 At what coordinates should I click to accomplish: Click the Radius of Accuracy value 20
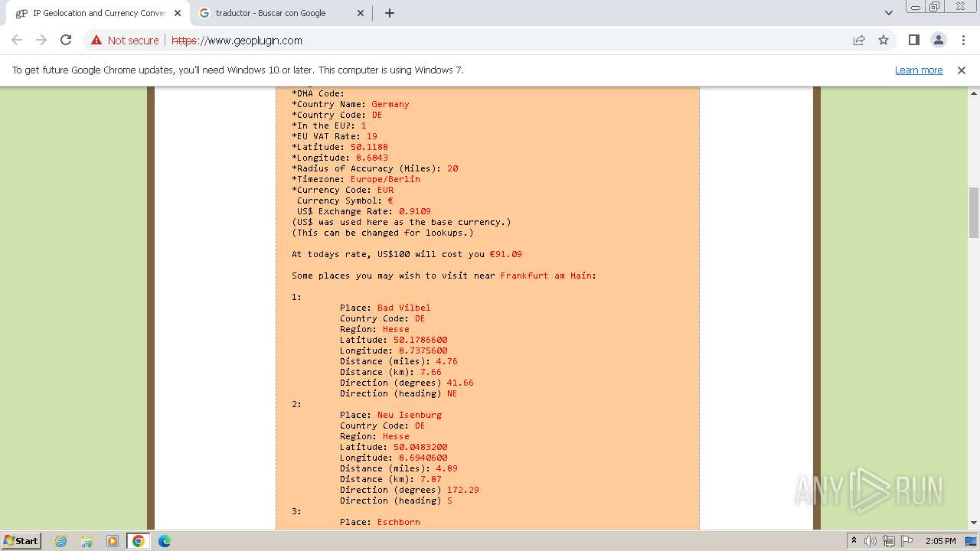(x=452, y=168)
